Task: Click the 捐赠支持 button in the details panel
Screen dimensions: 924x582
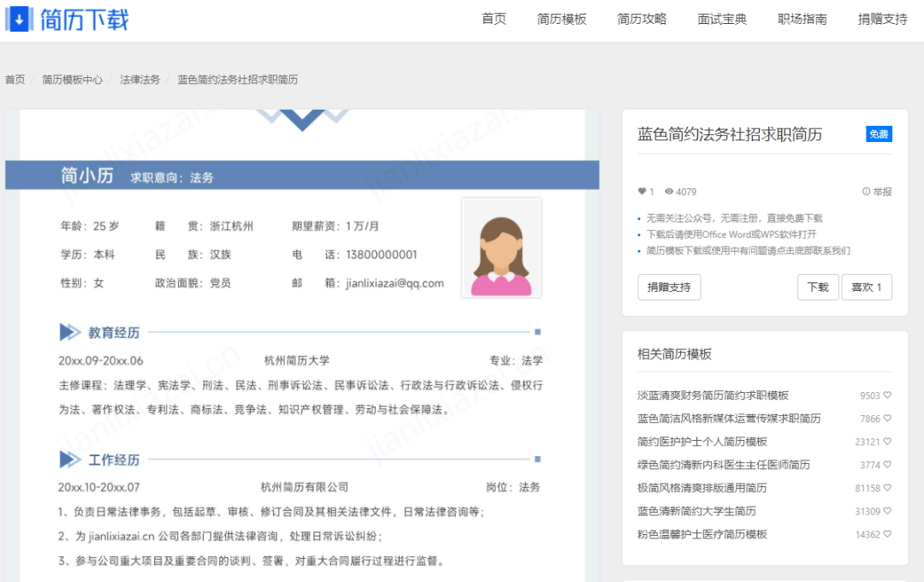Action: click(668, 287)
